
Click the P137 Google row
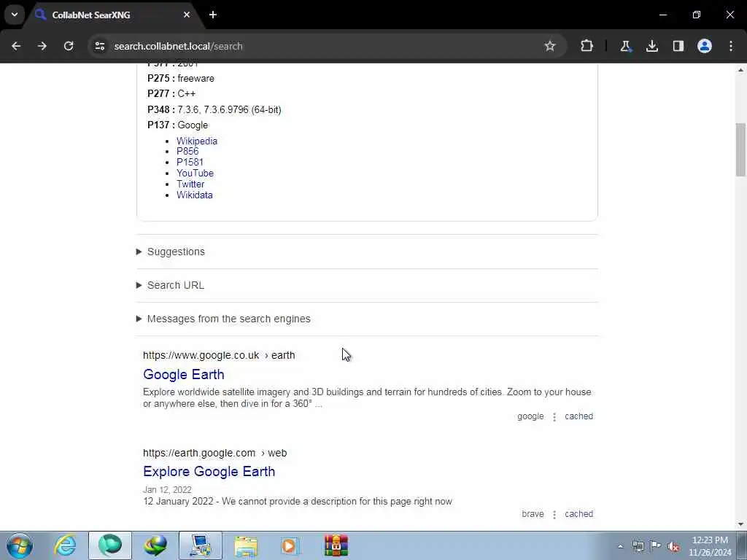[x=178, y=125]
